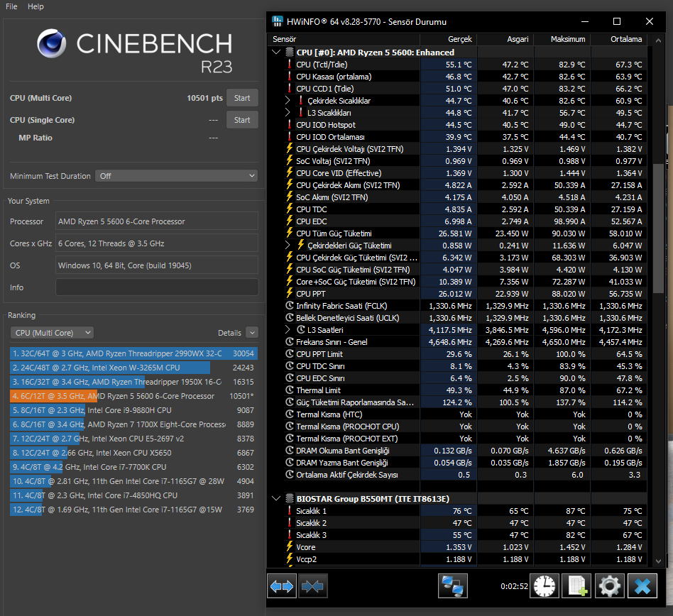Click in the Info input field
This screenshot has width=673, height=616.
point(157,287)
